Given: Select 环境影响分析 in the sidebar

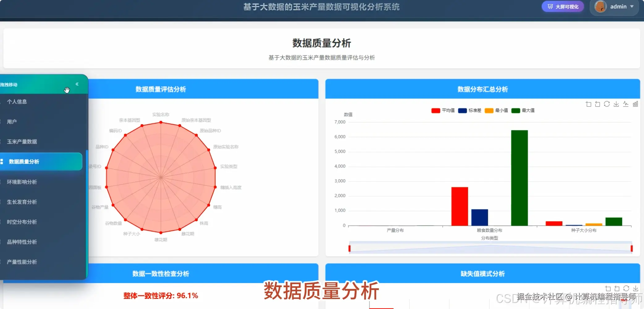Looking at the screenshot, I should pyautogui.click(x=22, y=182).
